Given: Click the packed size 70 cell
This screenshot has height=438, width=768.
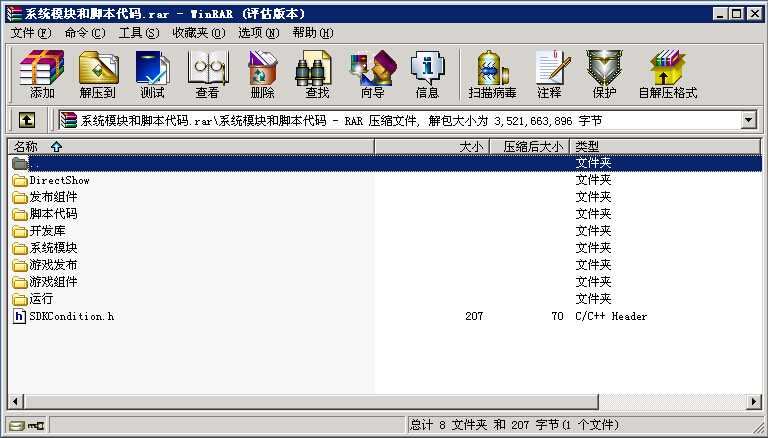Looking at the screenshot, I should tap(557, 316).
